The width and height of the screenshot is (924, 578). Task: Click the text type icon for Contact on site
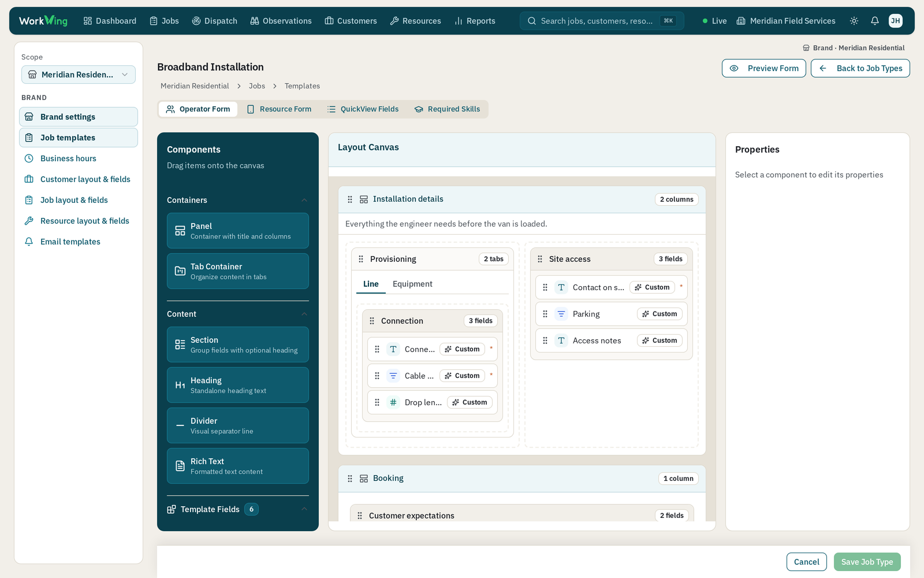[x=561, y=287]
